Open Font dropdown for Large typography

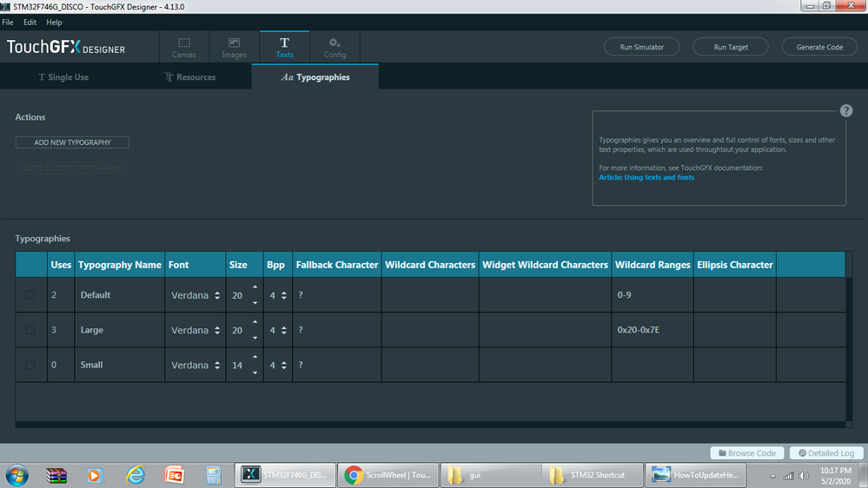pyautogui.click(x=195, y=330)
